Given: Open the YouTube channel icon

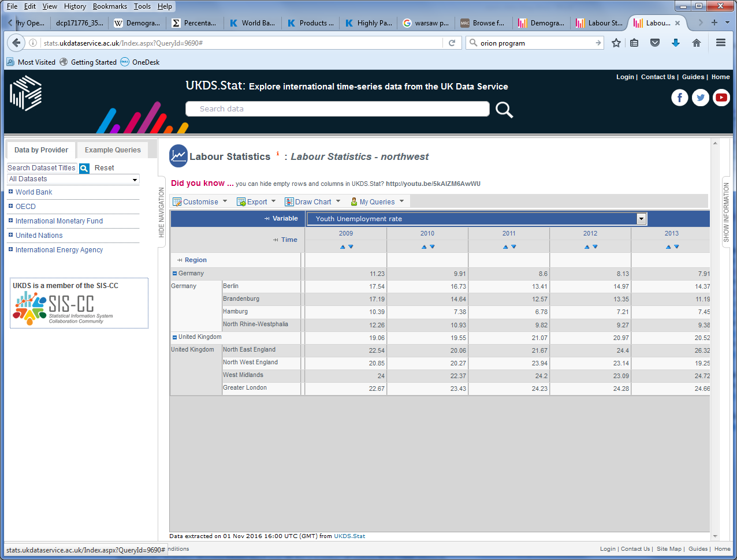Looking at the screenshot, I should click(x=721, y=98).
